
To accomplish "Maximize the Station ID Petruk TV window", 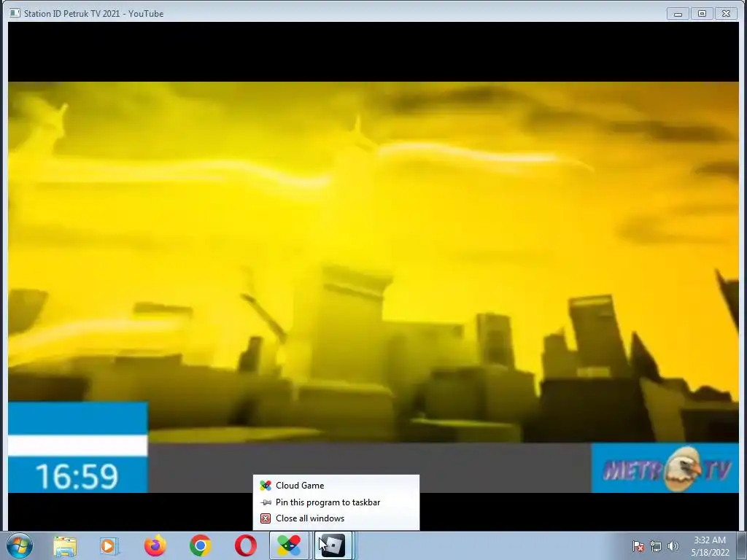I will pyautogui.click(x=702, y=14).
